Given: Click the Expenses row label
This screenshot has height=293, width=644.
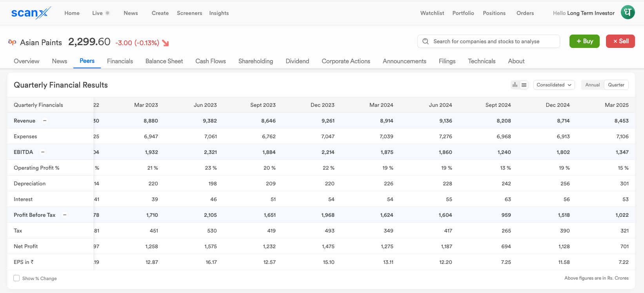Looking at the screenshot, I should [x=25, y=136].
